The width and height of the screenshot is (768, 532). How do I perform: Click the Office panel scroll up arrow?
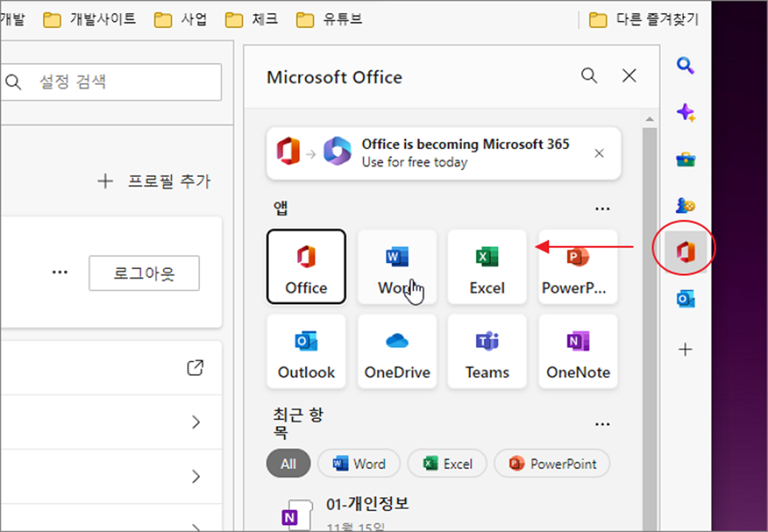click(x=649, y=119)
